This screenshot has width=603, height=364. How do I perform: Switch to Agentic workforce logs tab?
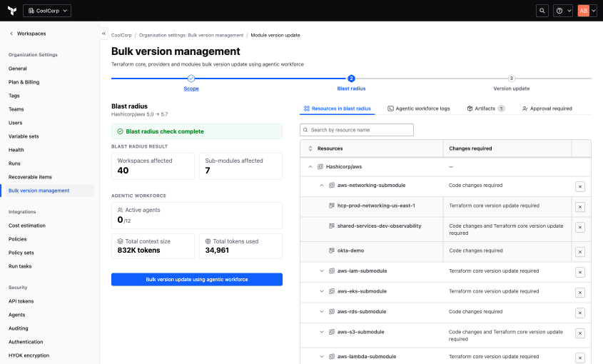point(418,108)
